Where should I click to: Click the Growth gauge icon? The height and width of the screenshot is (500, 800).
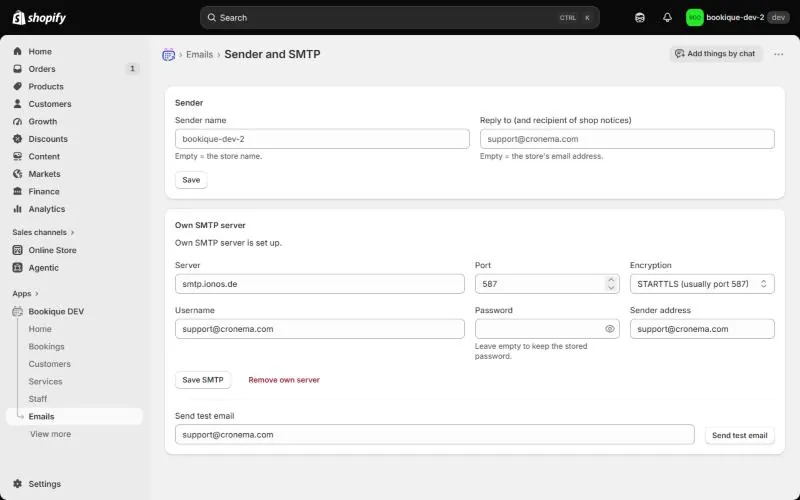pos(17,121)
